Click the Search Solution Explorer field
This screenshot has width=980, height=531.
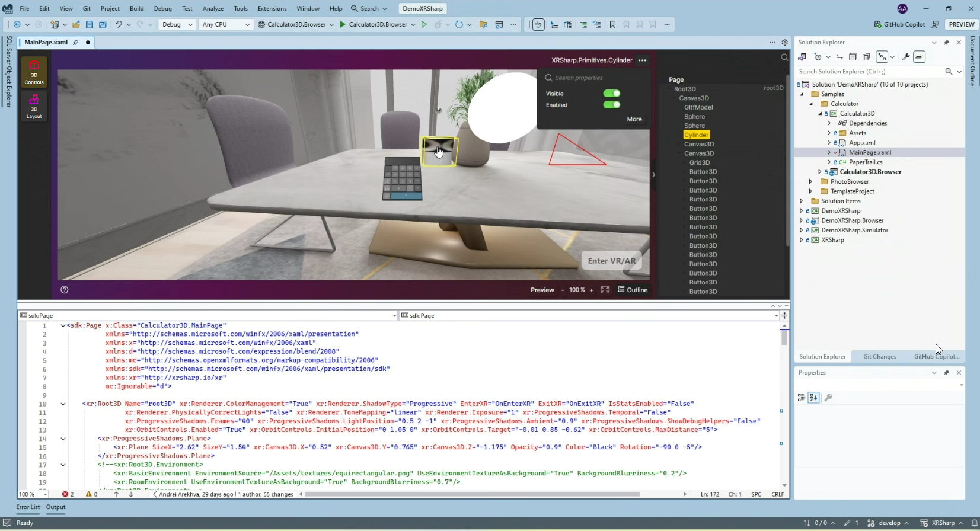pos(869,72)
